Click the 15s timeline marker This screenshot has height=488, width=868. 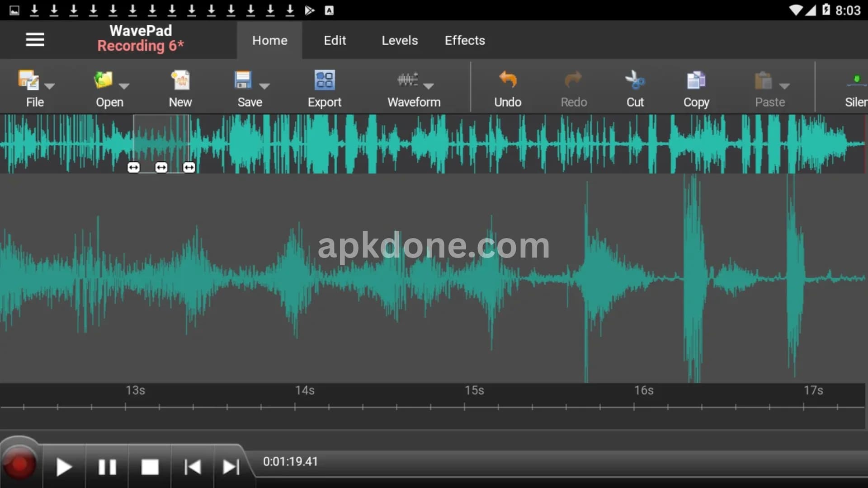[x=474, y=390]
